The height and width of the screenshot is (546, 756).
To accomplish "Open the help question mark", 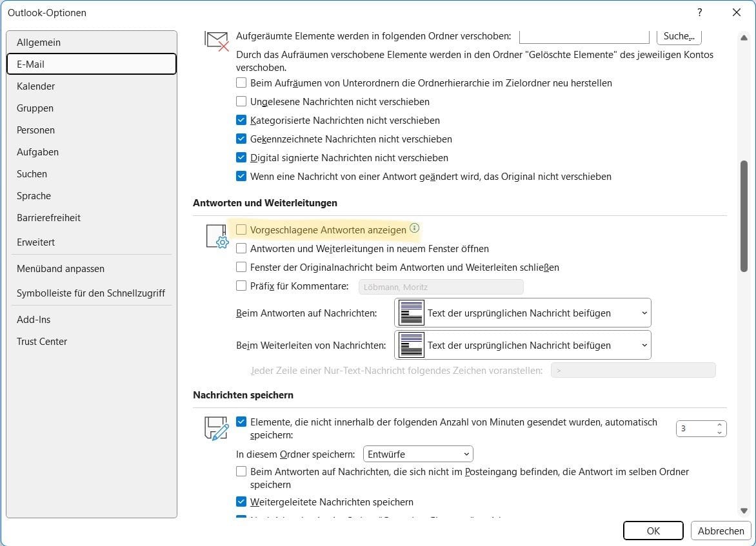I will point(700,12).
